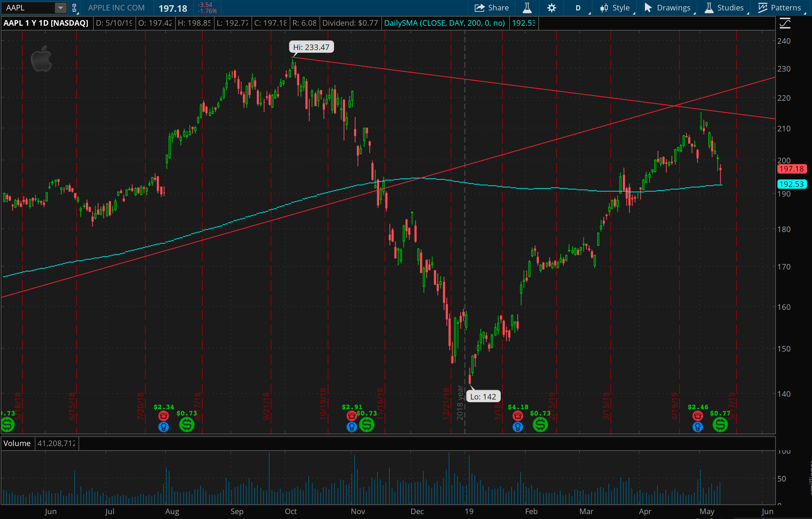Click the AAPL symbol input field
Image resolution: width=812 pixels, height=519 pixels.
pos(28,8)
